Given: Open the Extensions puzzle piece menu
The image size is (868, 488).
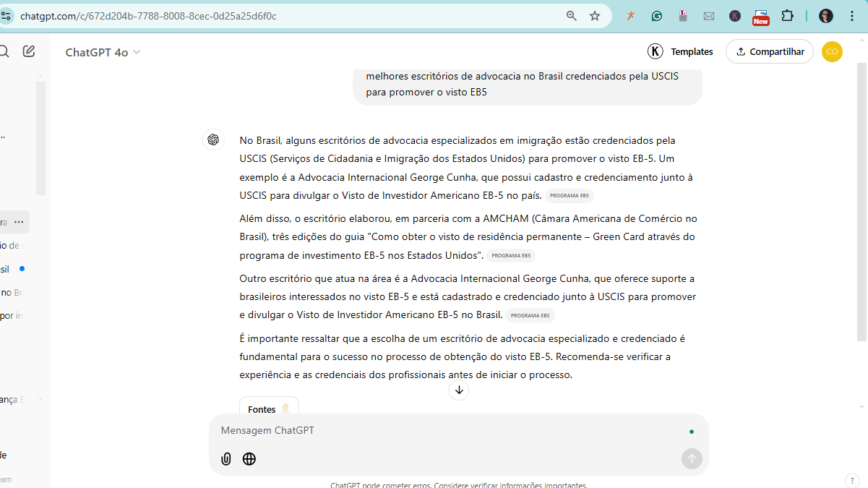Looking at the screenshot, I should tap(788, 16).
